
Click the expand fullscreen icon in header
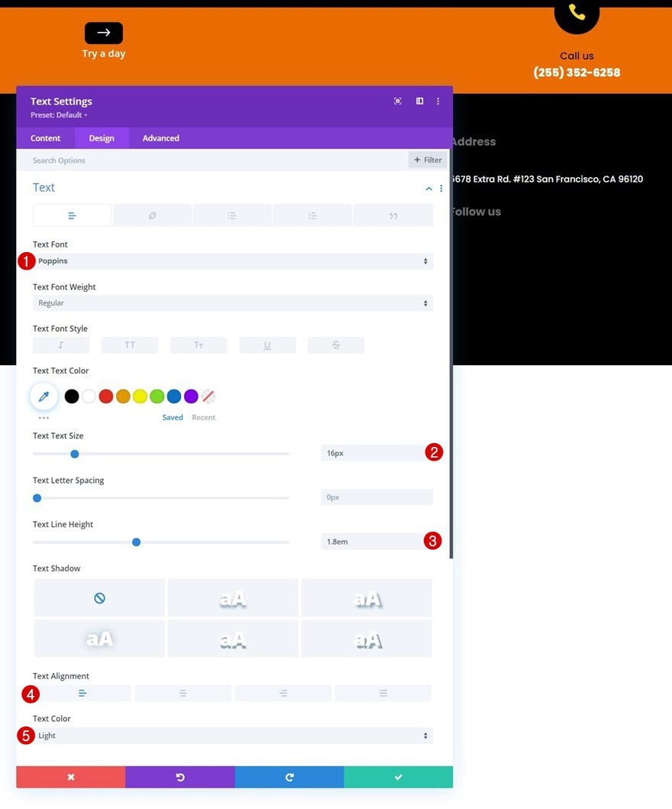398,101
